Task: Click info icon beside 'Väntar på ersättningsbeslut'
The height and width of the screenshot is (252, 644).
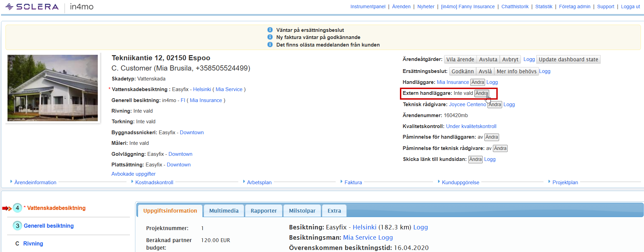Action: 270,30
